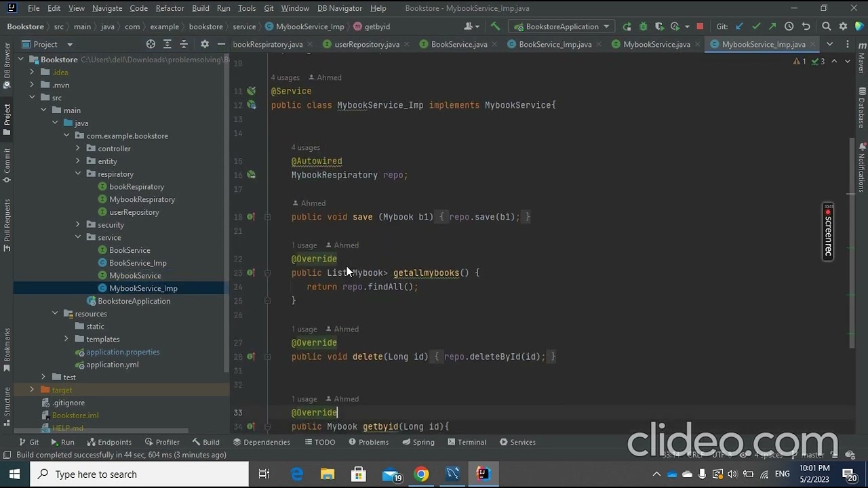Open the Spring tool window
This screenshot has height=488, width=868.
[418, 442]
